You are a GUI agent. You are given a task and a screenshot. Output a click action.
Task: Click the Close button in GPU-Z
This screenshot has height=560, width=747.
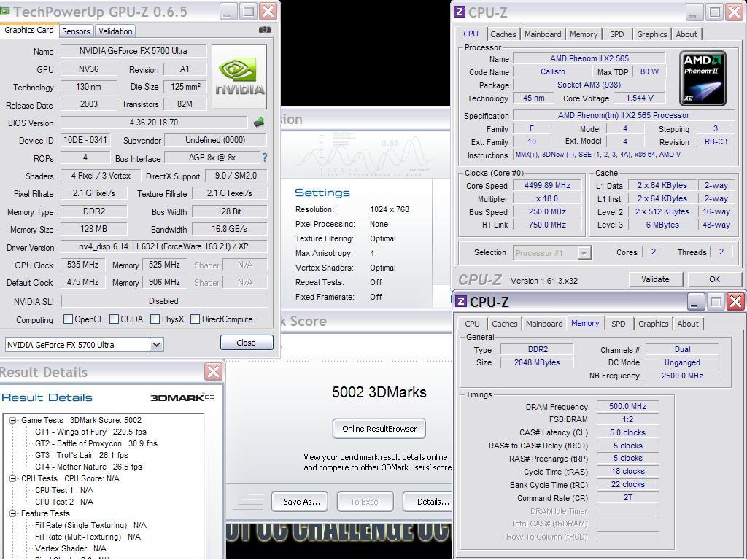[x=247, y=343]
